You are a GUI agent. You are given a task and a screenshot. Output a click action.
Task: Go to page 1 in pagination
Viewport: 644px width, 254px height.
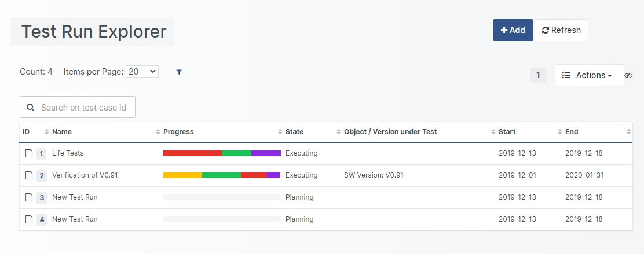click(x=538, y=75)
